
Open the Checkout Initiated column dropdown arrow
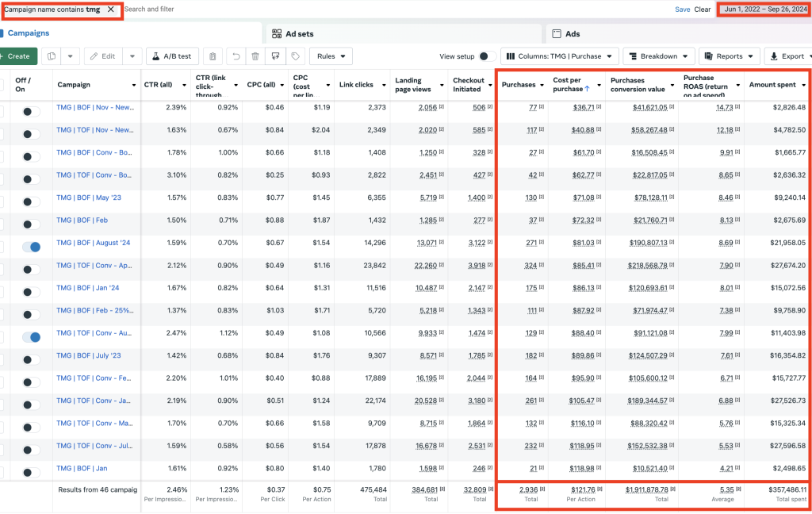(x=489, y=85)
